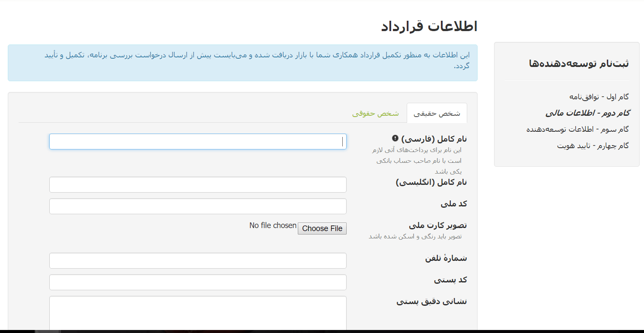644x333 pixels.
Task: Click the ثبت‌نام توسعه‌دهنده‌ها sidebar heading
Action: pyautogui.click(x=579, y=64)
